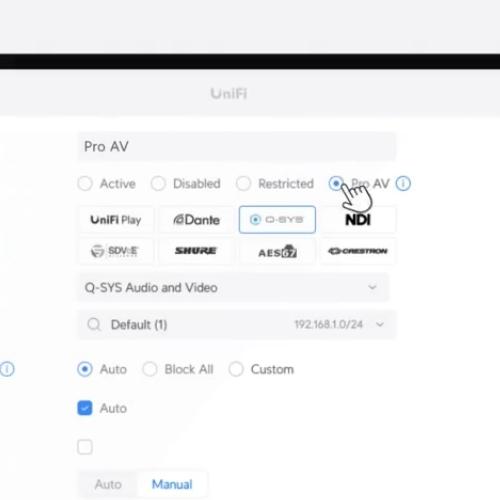Screen dimensions: 500x500
Task: Pick the Crestron protocol tile
Action: 358,251
